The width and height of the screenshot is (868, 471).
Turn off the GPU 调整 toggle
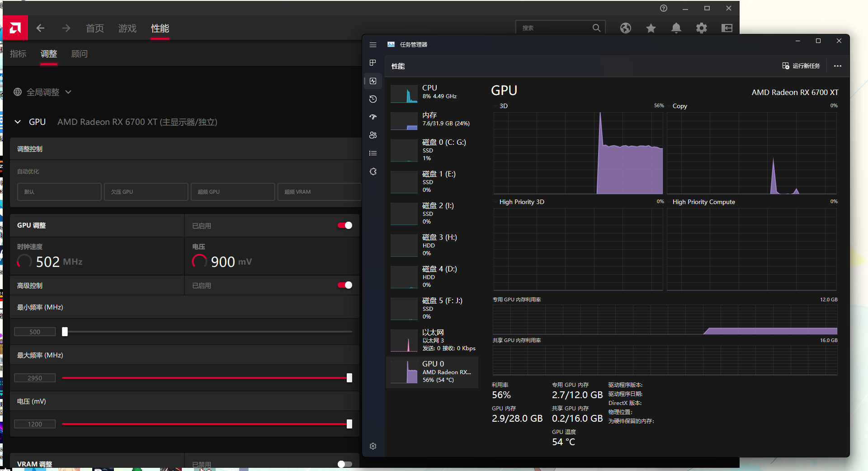coord(345,225)
